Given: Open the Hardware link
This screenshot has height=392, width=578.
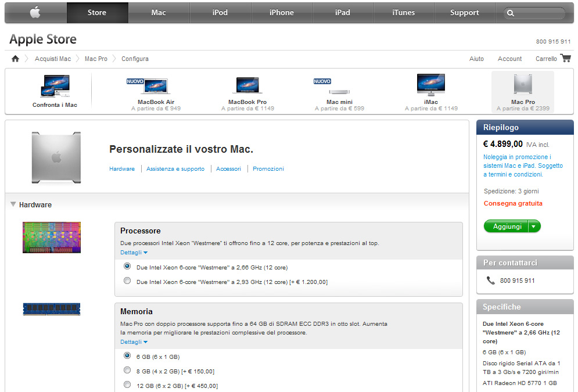Looking at the screenshot, I should (122, 169).
